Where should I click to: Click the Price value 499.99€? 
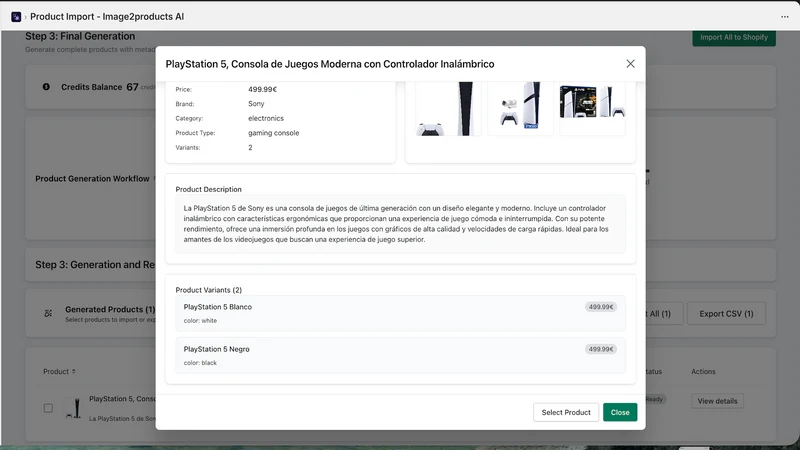262,89
